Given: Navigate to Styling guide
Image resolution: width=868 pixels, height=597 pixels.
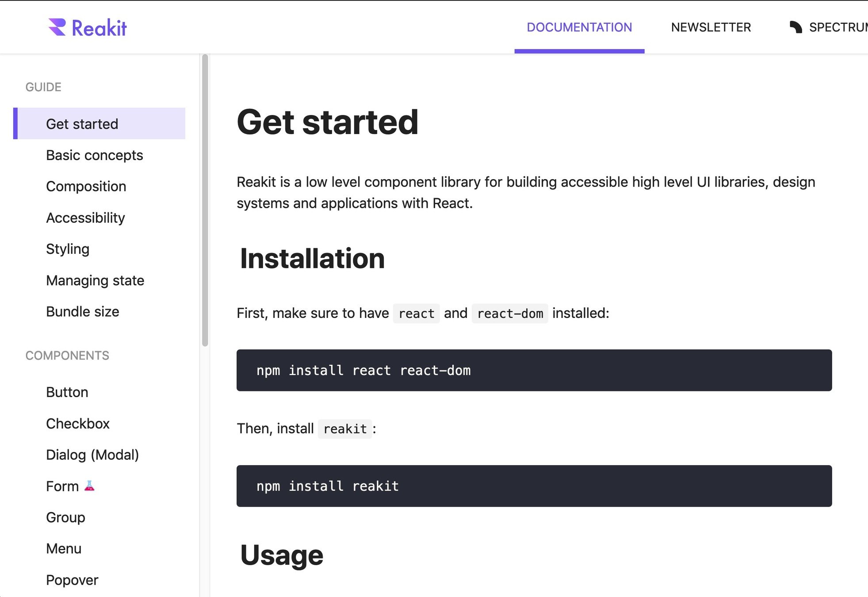Looking at the screenshot, I should pyautogui.click(x=68, y=249).
